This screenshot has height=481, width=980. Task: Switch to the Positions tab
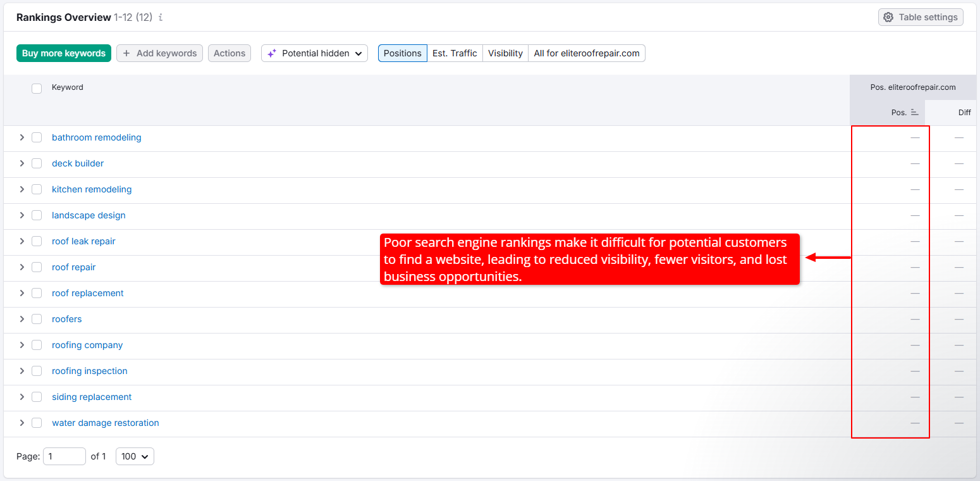click(403, 53)
